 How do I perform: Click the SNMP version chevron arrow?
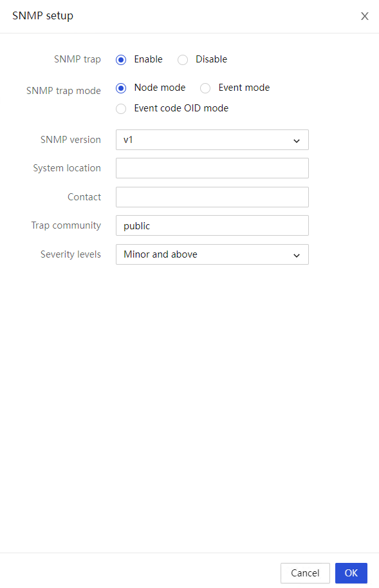pyautogui.click(x=297, y=140)
